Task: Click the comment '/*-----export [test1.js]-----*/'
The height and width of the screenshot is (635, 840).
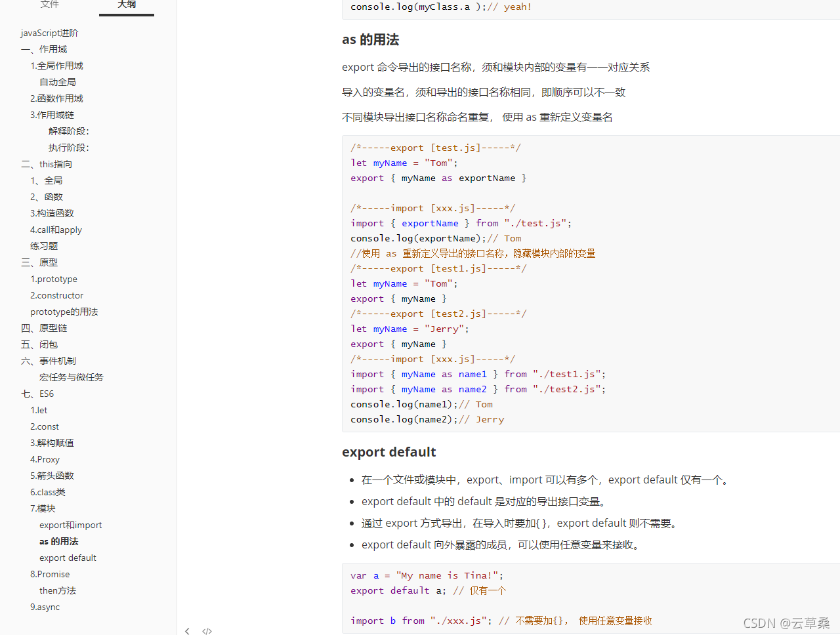Action: 438,268
